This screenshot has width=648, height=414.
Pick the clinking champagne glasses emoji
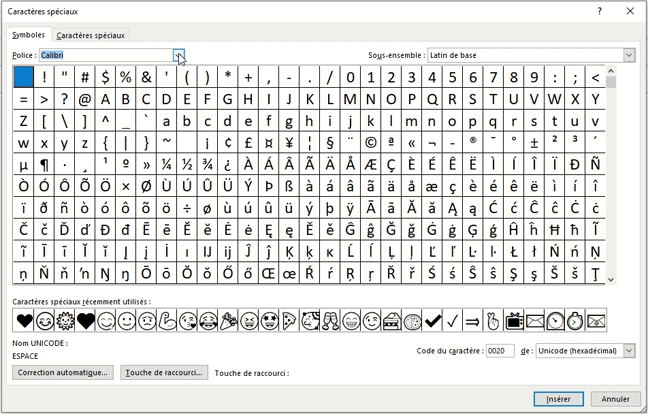[331, 321]
